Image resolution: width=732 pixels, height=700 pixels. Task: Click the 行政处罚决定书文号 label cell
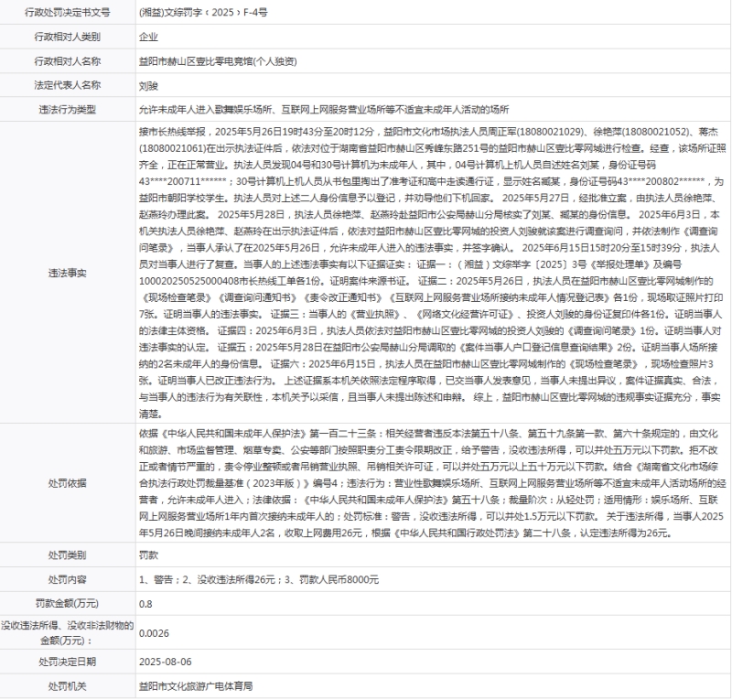coord(67,13)
